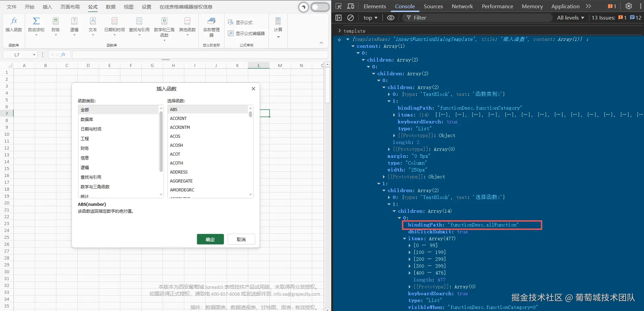
Task: Select ACOSH in the function list
Action: [176, 145]
